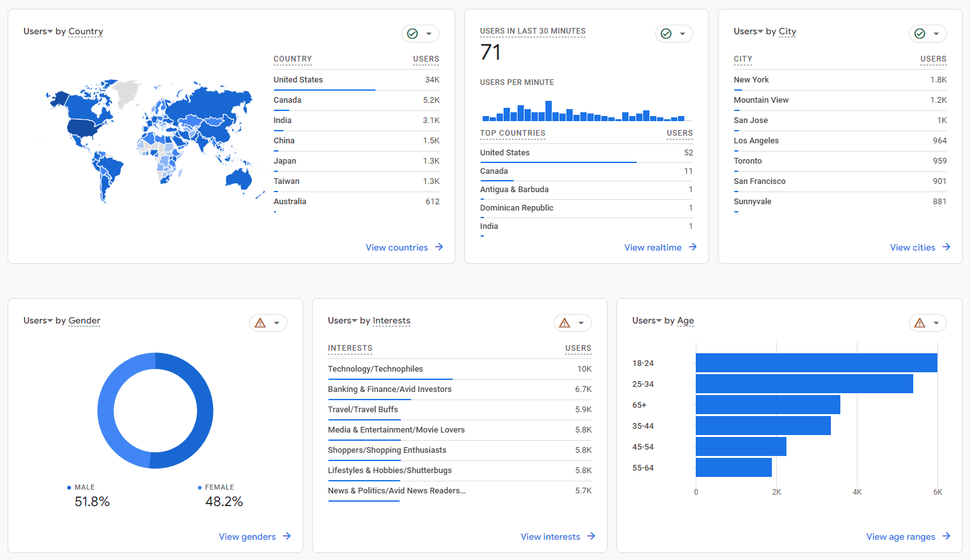Open the View interests link
This screenshot has height=560, width=971.
coord(551,536)
